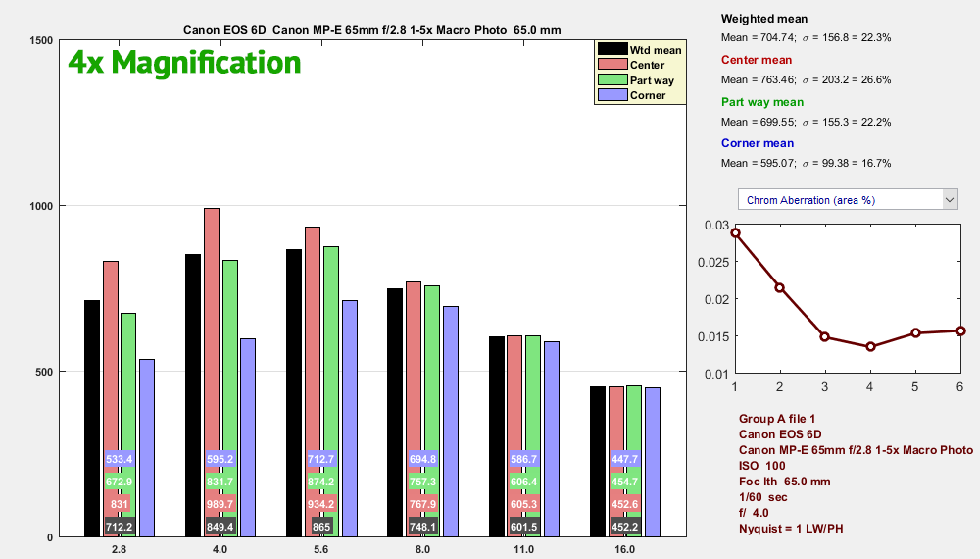Click the Nyquist = 1 LW/PH line
This screenshot has width=980, height=559.
(791, 529)
